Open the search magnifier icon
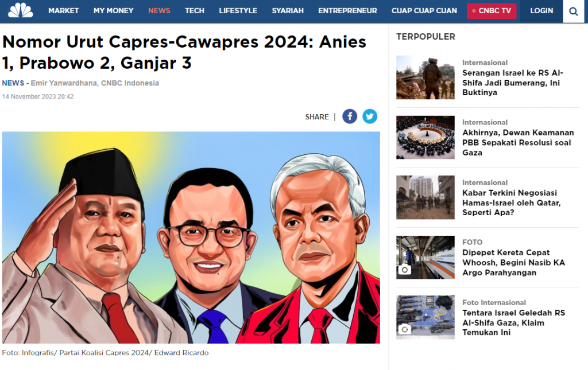The width and height of the screenshot is (588, 370). point(574,11)
